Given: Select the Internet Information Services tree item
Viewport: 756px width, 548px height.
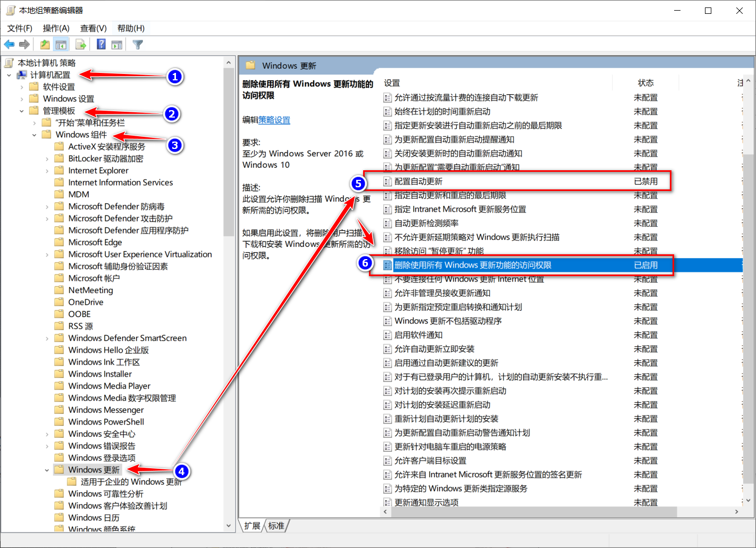Looking at the screenshot, I should [x=121, y=182].
